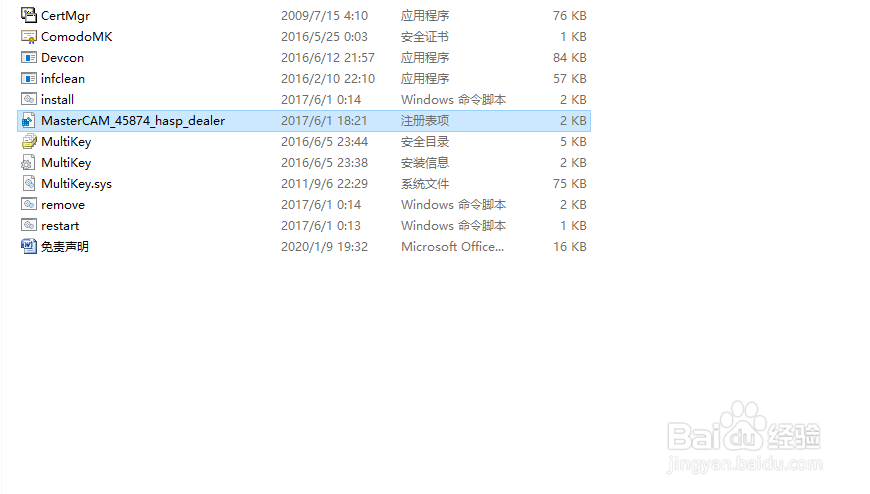Image resolution: width=870 pixels, height=494 pixels.
Task: Select the ComodoMK certificate icon
Action: [29, 37]
